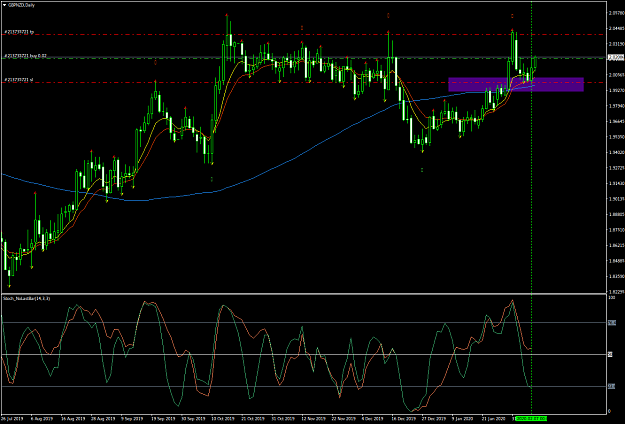Select the take-profit (tp) order line label
Screen dimensions: 625x424
point(19,31)
